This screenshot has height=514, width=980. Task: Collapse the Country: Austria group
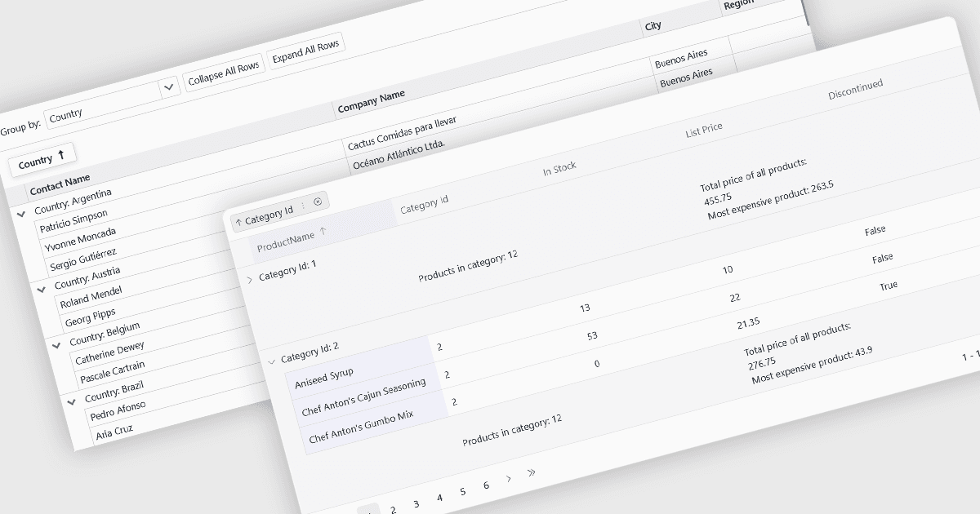click(42, 289)
